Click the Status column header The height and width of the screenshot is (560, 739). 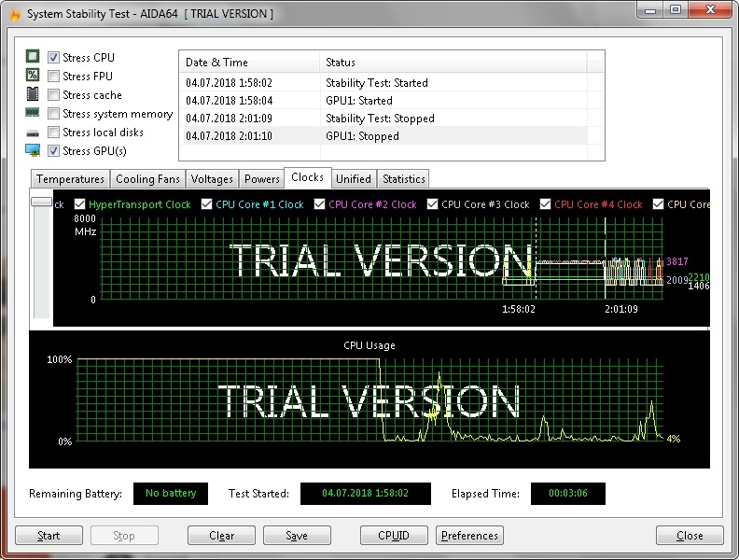pyautogui.click(x=453, y=62)
